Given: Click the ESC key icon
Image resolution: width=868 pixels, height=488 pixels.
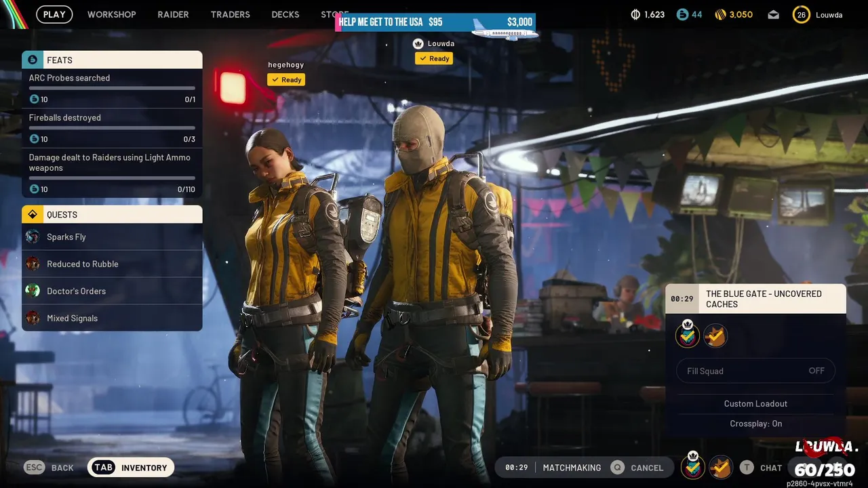Looking at the screenshot, I should (x=35, y=467).
